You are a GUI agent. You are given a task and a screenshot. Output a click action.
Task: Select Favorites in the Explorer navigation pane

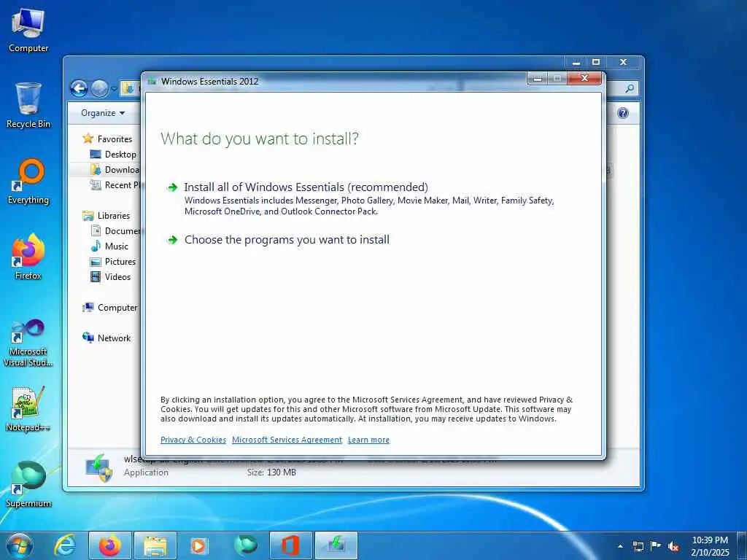tap(108, 139)
